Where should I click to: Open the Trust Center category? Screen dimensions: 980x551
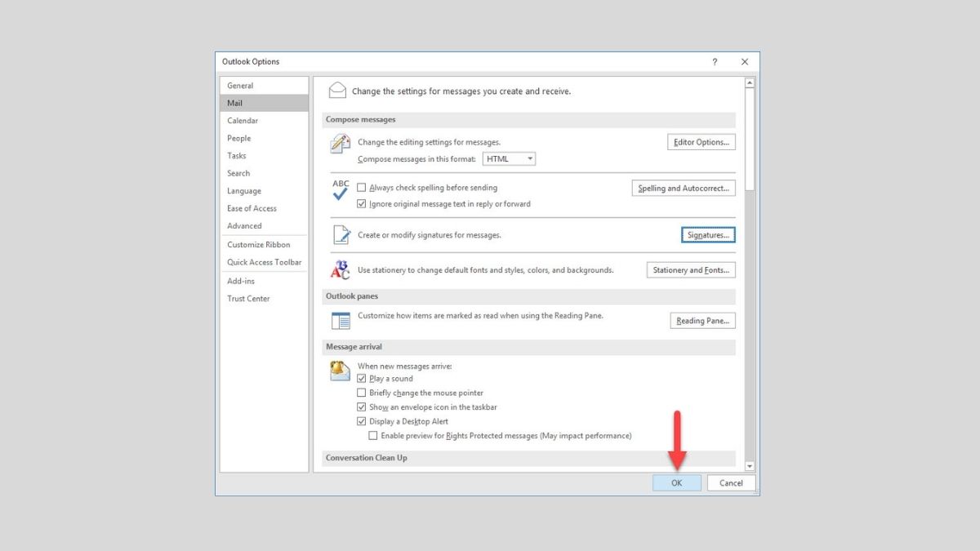(x=264, y=299)
